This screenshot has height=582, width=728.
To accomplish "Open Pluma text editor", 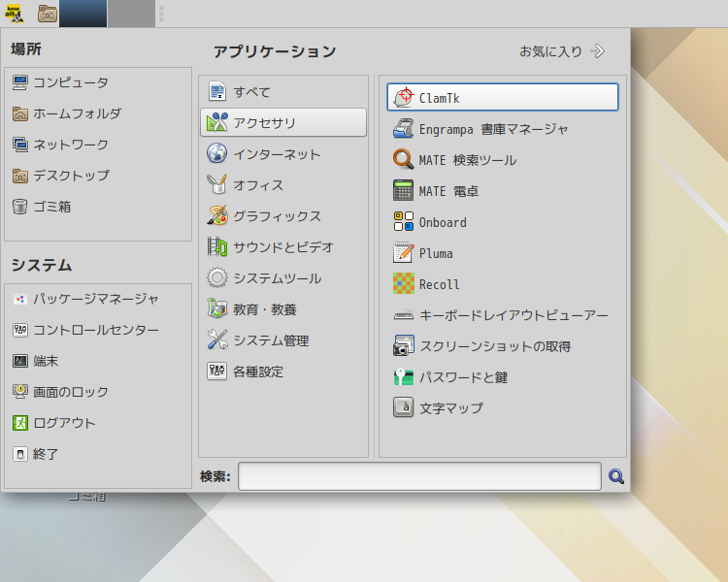I will pyautogui.click(x=503, y=253).
